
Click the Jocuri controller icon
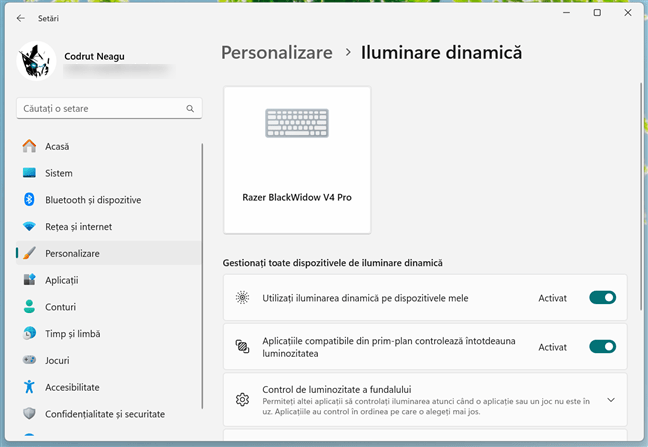[x=29, y=360]
